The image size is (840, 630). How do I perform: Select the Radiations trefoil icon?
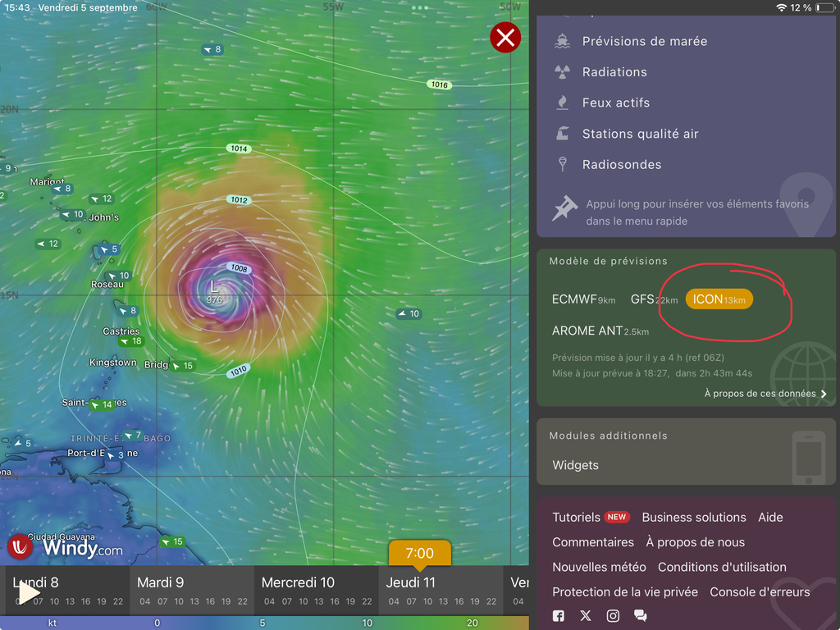[562, 72]
